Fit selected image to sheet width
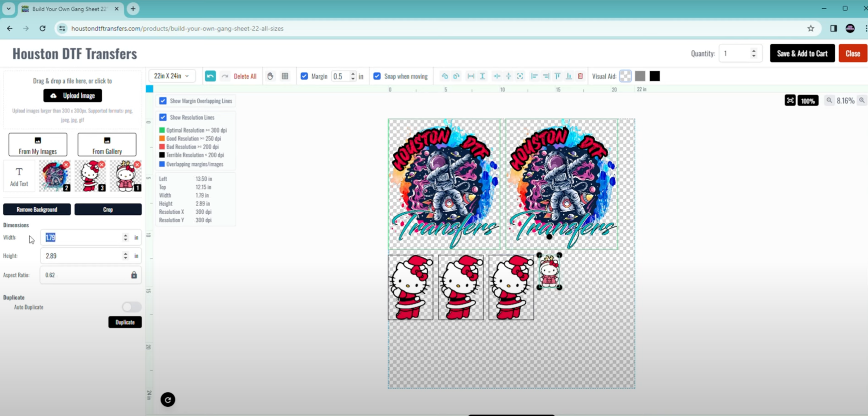The height and width of the screenshot is (416, 868). tap(471, 76)
